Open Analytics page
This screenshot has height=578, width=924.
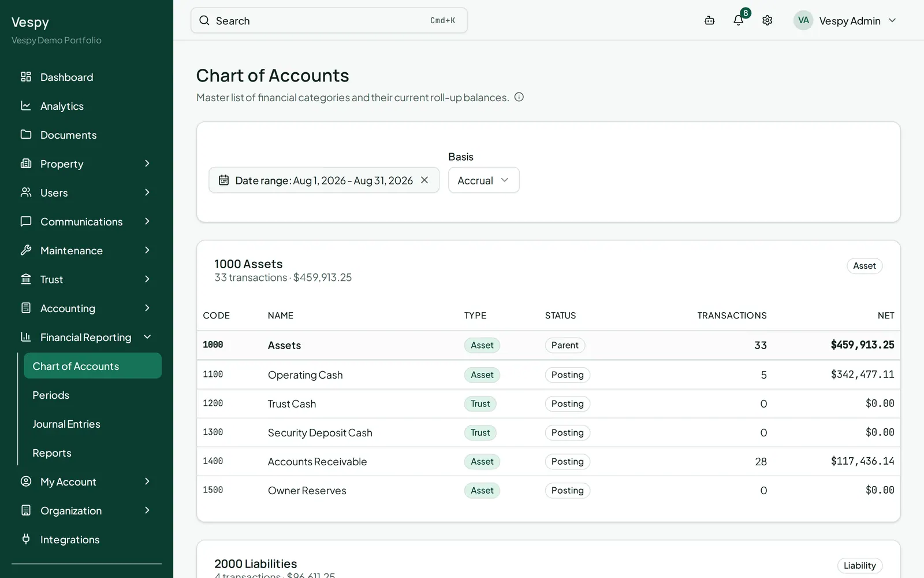(87, 106)
